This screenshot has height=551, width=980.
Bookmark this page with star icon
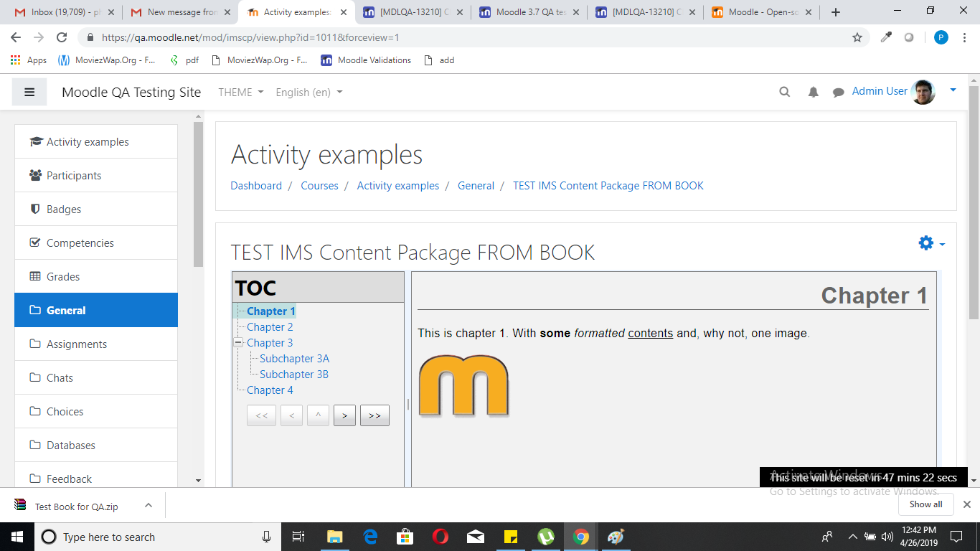pos(857,37)
